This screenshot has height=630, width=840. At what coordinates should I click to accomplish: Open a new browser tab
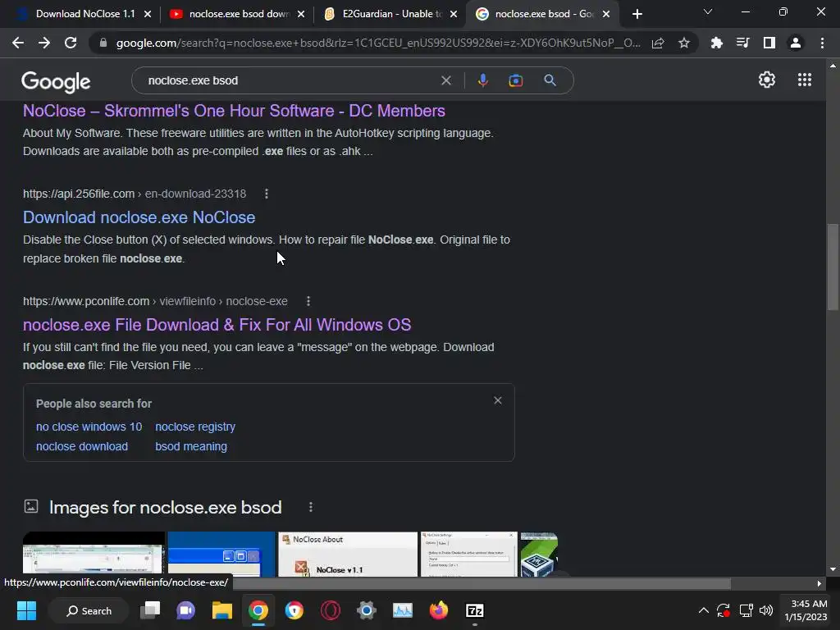pos(637,15)
